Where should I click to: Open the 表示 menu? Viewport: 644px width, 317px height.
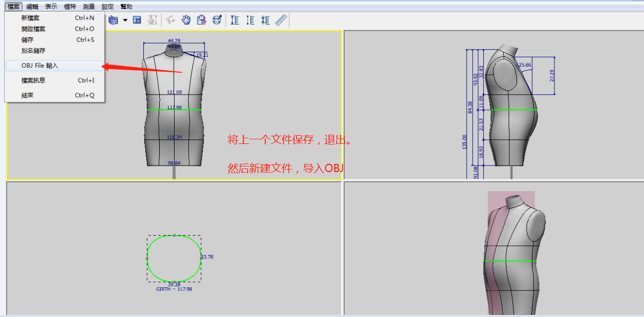[x=51, y=7]
